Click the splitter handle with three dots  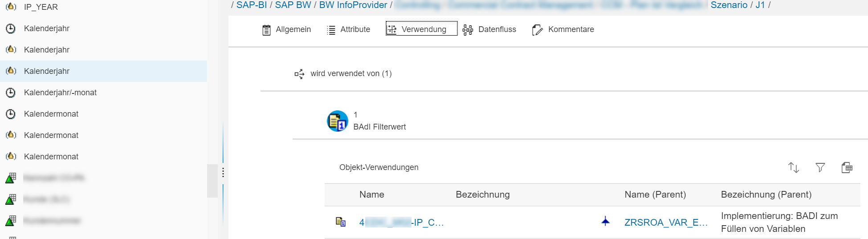click(x=223, y=173)
